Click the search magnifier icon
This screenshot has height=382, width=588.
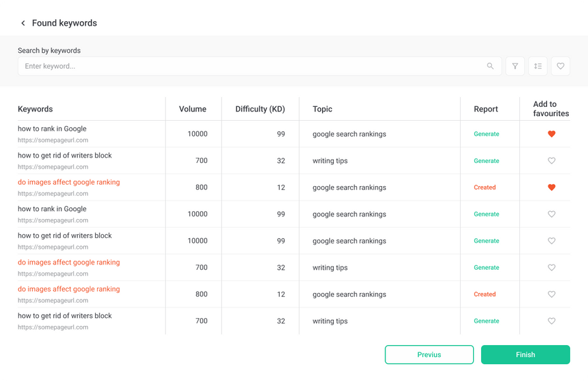[x=490, y=66]
